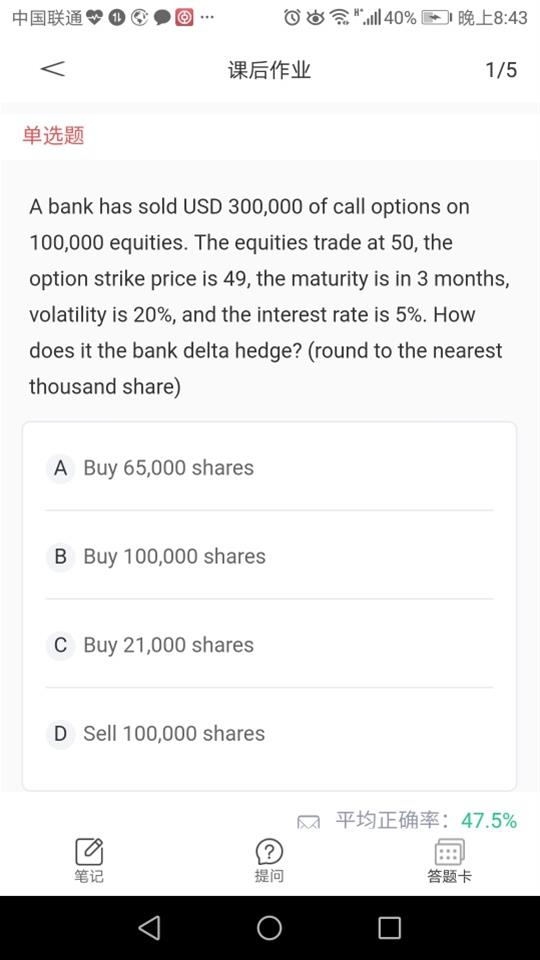The height and width of the screenshot is (960, 540).
Task: Open the 答题卡 answer card icon
Action: [x=449, y=852]
